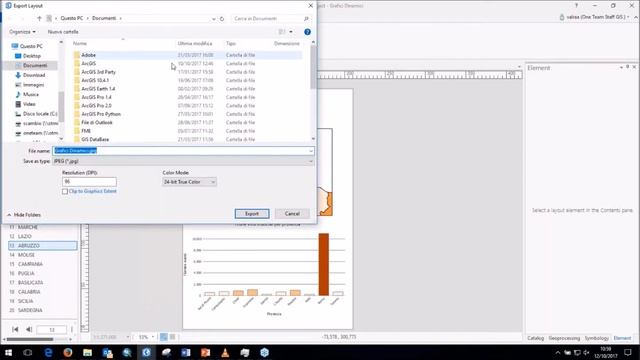Screen dimensions: 640x360
Task: Click the map series page number box
Action: click(52, 329)
